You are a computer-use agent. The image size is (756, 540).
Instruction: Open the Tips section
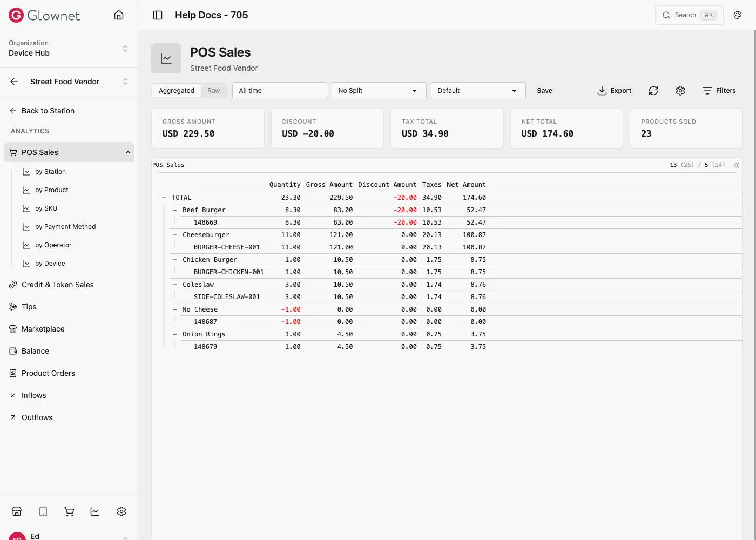(x=29, y=307)
